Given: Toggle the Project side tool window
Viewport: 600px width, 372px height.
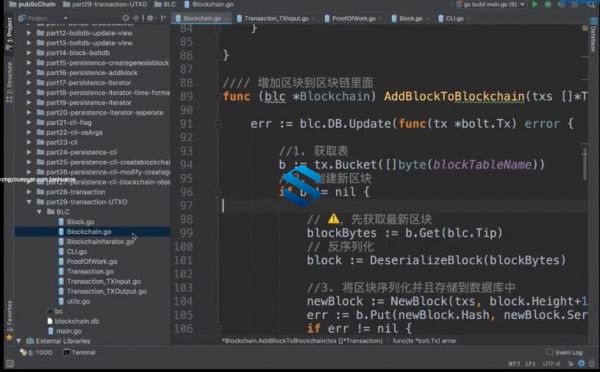Looking at the screenshot, I should click(10, 33).
